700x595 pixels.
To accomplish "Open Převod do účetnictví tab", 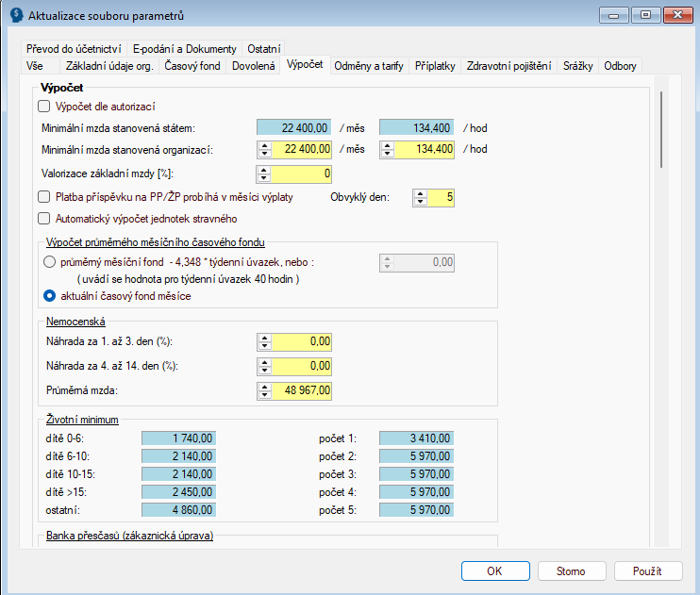I will (x=74, y=49).
